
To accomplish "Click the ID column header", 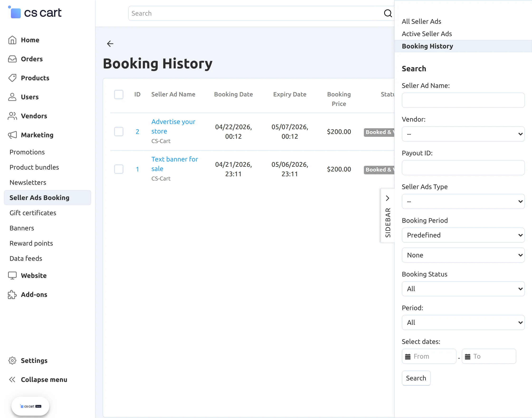I will (x=137, y=95).
